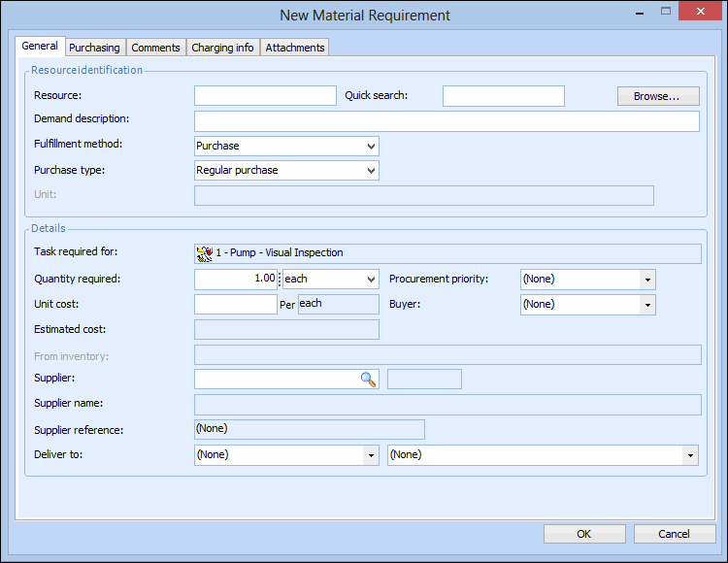Click the Browse... button
The width and height of the screenshot is (728, 563).
[658, 96]
